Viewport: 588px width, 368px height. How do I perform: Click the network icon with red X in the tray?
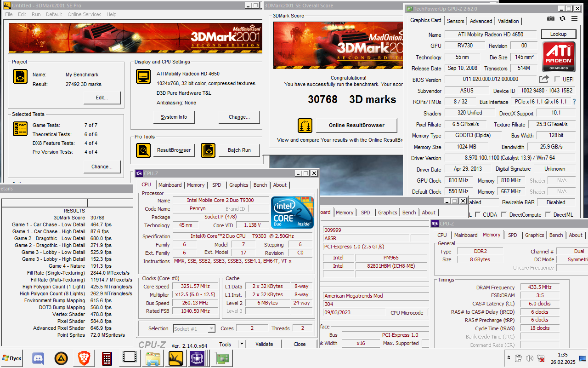(542, 358)
